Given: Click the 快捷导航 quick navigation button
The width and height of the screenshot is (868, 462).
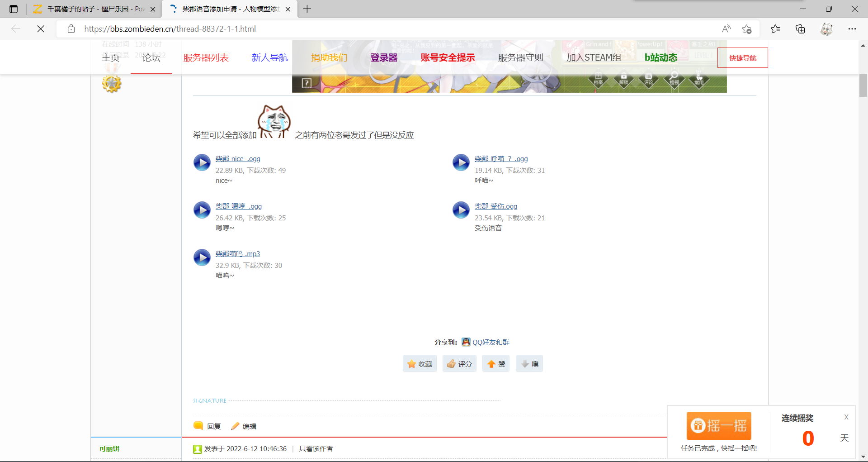Looking at the screenshot, I should (743, 58).
